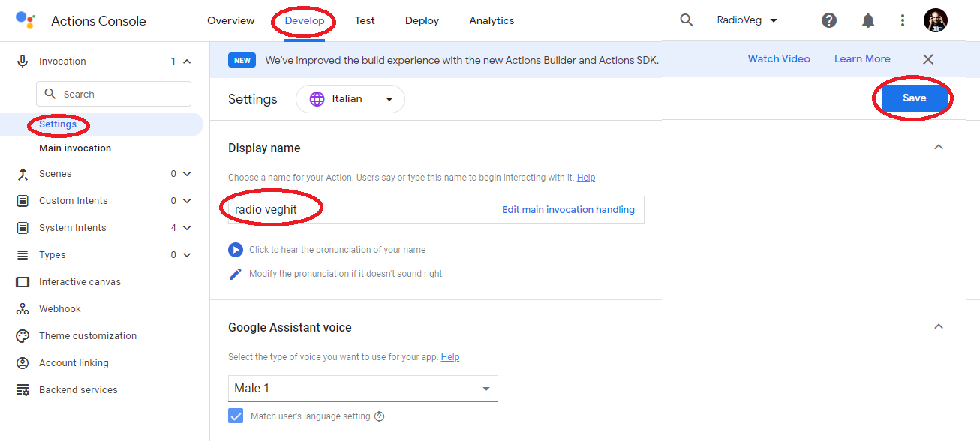Open the help question mark icon
This screenshot has width=980, height=441.
tap(829, 20)
